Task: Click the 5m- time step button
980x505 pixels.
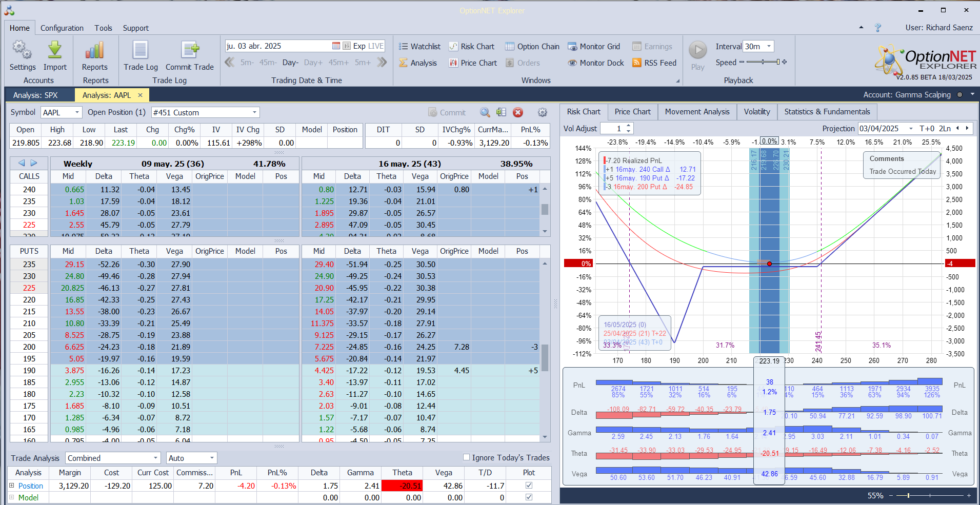Action: [x=247, y=63]
